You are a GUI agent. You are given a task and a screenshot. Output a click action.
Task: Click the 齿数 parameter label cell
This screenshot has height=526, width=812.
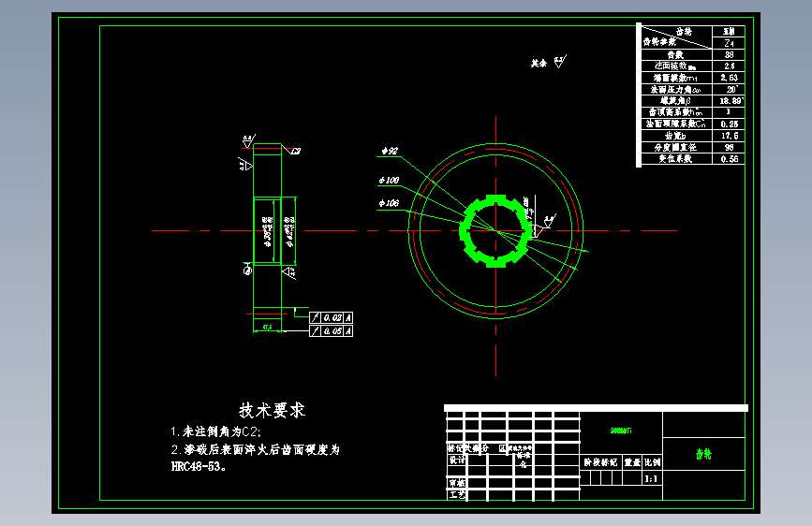point(676,54)
